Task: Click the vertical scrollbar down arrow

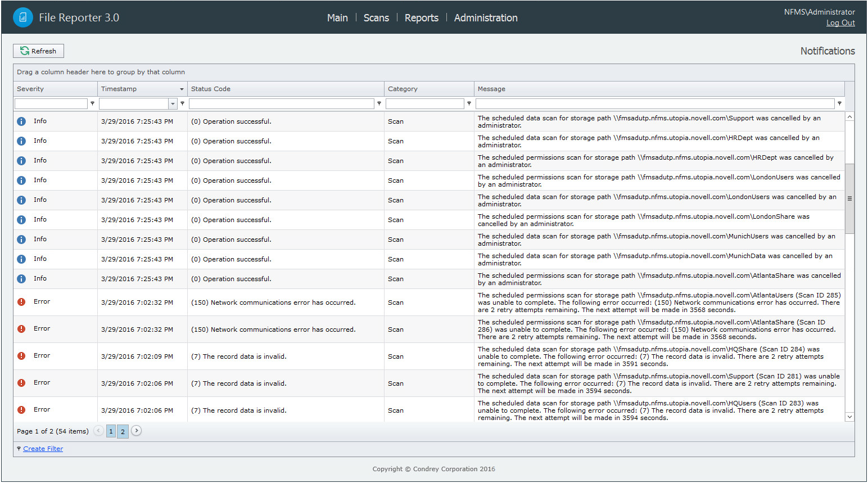Action: click(x=849, y=417)
